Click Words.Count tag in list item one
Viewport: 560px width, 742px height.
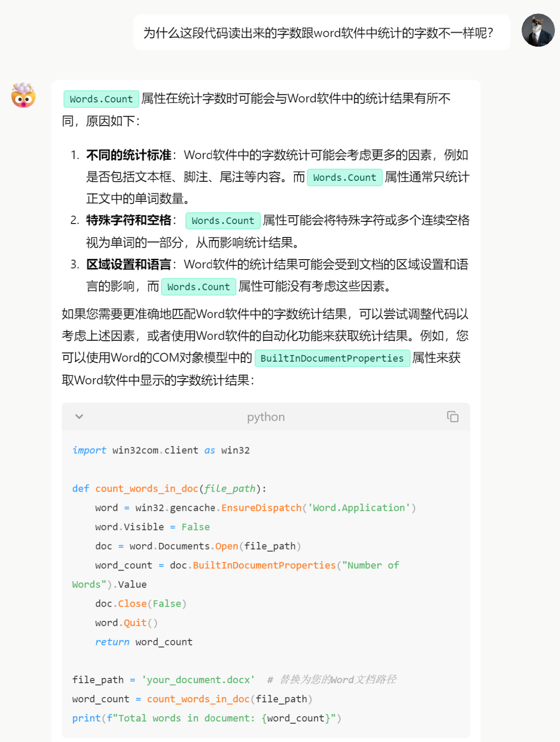(345, 177)
